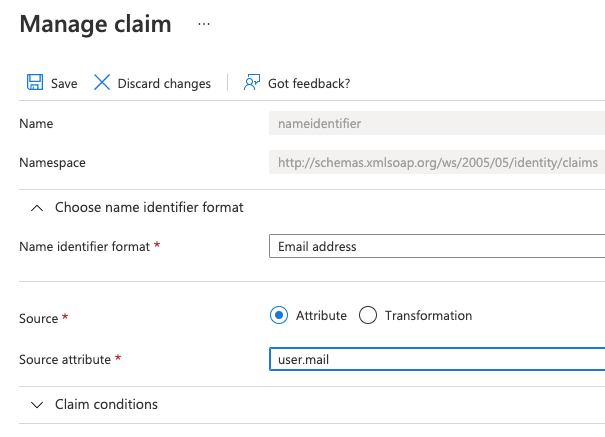Click the Got feedback person icon
This screenshot has height=437, width=605.
[x=252, y=83]
